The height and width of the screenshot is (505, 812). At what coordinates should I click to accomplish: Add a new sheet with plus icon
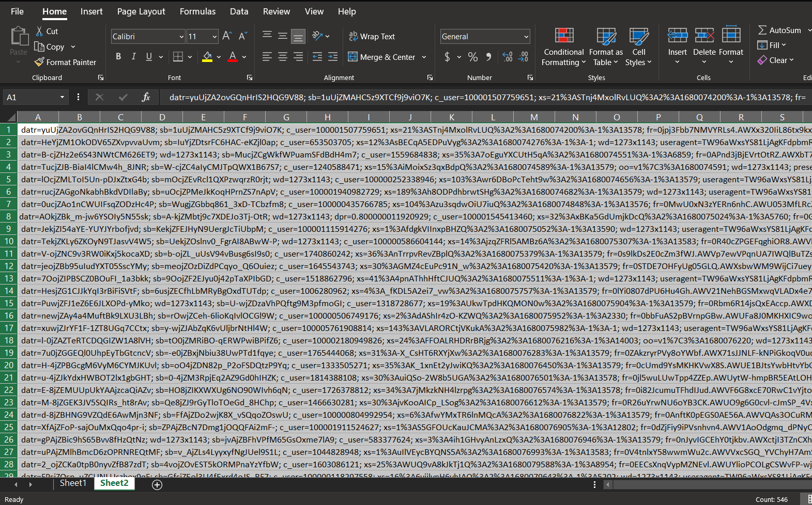pos(157,484)
